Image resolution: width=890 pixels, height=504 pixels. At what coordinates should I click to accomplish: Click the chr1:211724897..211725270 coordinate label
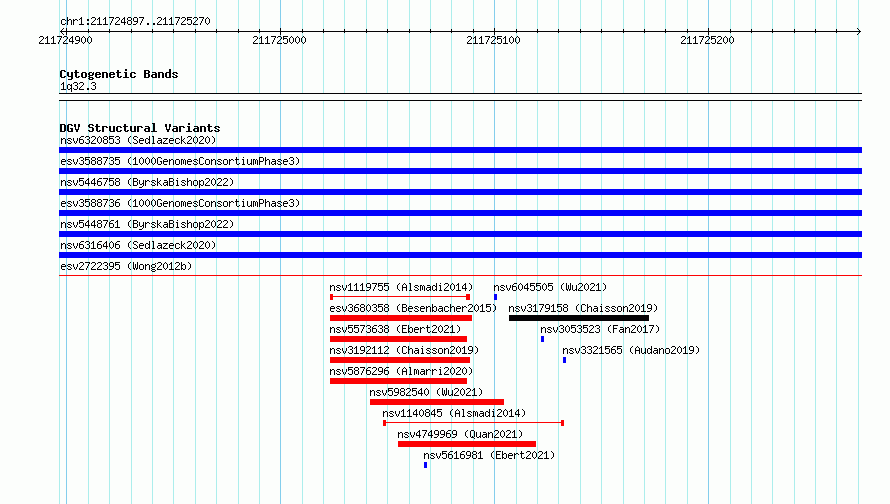pyautogui.click(x=135, y=22)
